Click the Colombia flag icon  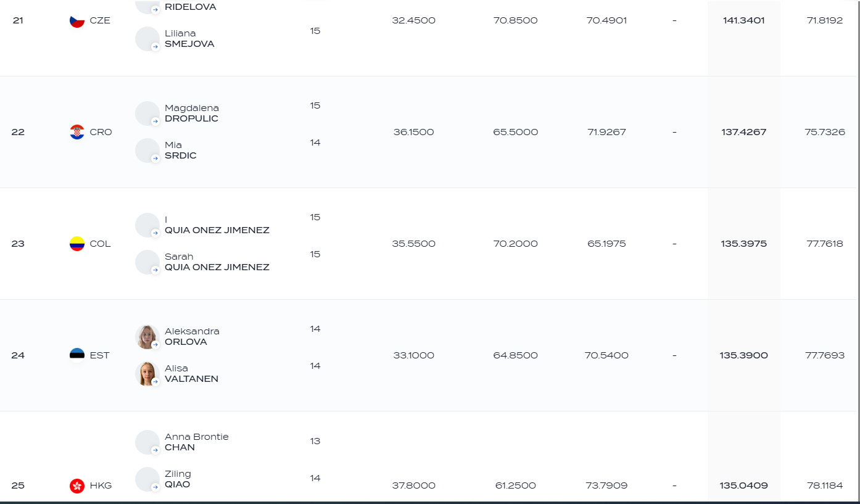click(77, 244)
